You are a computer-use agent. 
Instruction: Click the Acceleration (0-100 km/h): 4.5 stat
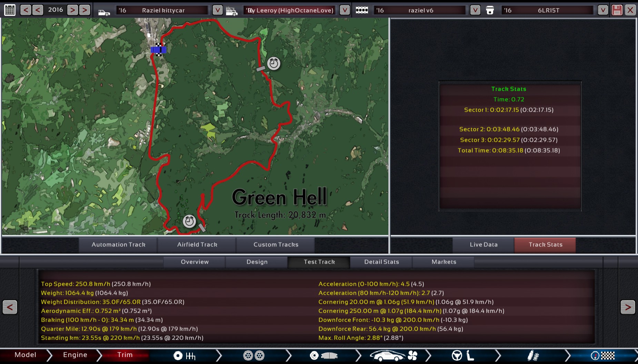pos(371,284)
